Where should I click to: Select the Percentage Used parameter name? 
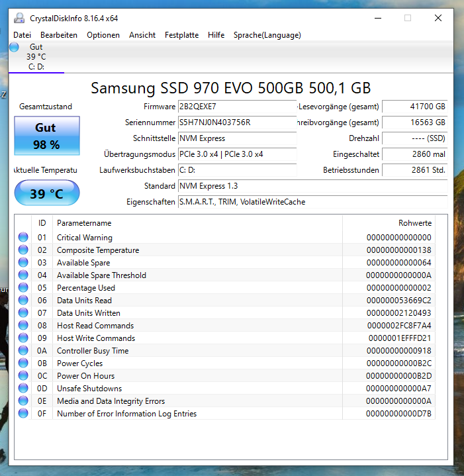click(86, 288)
